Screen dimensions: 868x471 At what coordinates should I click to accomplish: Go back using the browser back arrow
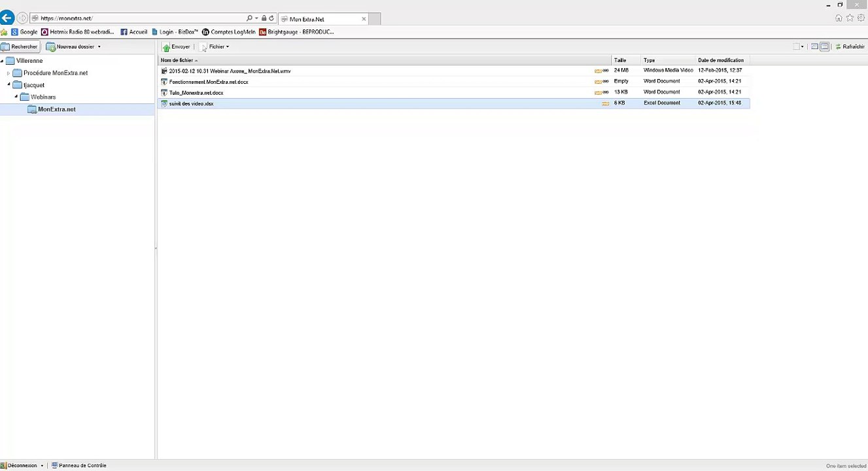pyautogui.click(x=7, y=18)
